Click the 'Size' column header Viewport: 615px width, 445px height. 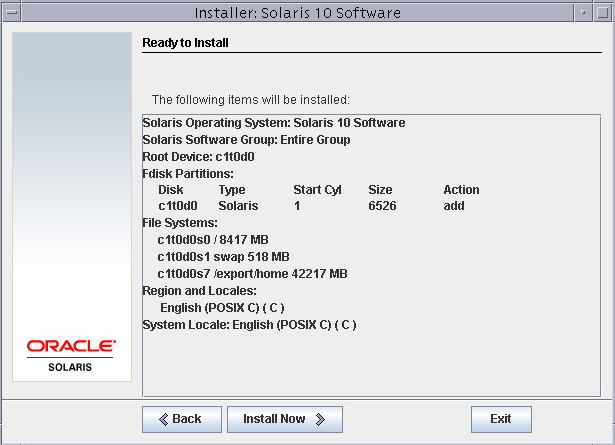pyautogui.click(x=380, y=190)
